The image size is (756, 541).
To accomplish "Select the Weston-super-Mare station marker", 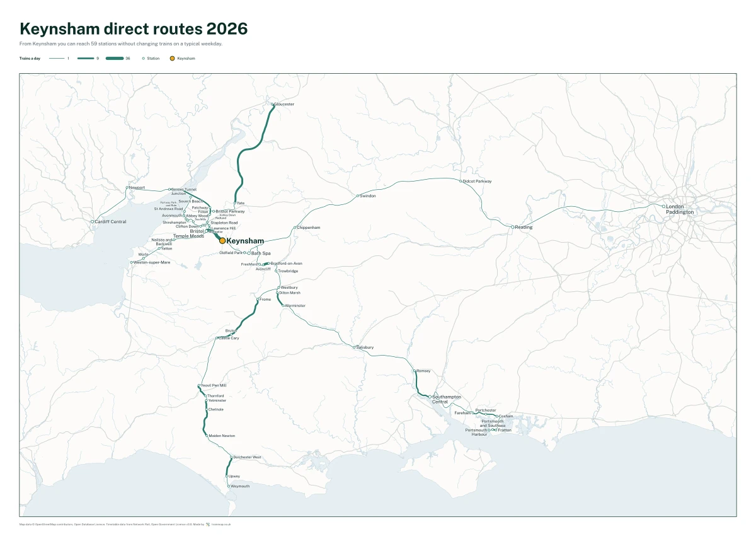I will coord(132,262).
